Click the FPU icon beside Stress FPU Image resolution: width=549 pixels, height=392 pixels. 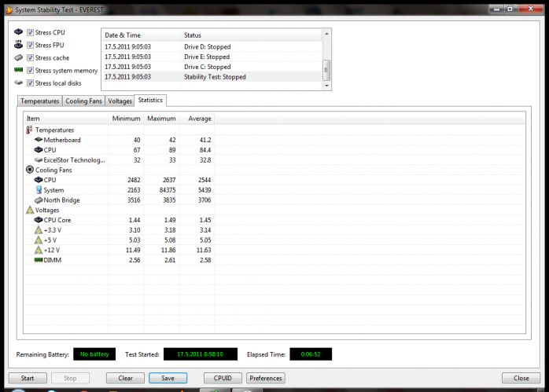(x=19, y=45)
